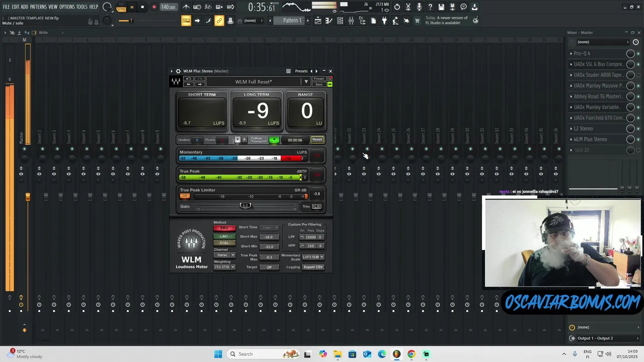Click the highlighted link/snap chain icon
Viewport: 644px width, 362px height.
tap(219, 21)
